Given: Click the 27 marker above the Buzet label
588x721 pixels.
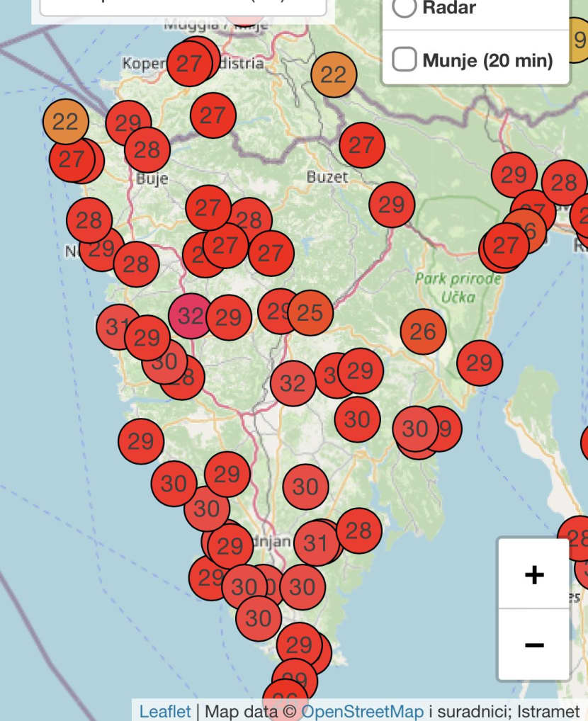Looking at the screenshot, I should pyautogui.click(x=361, y=145).
